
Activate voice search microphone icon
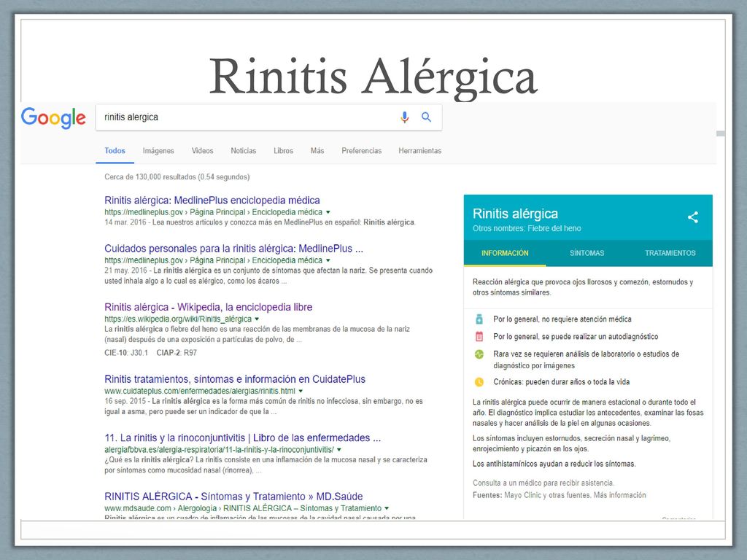[x=404, y=117]
